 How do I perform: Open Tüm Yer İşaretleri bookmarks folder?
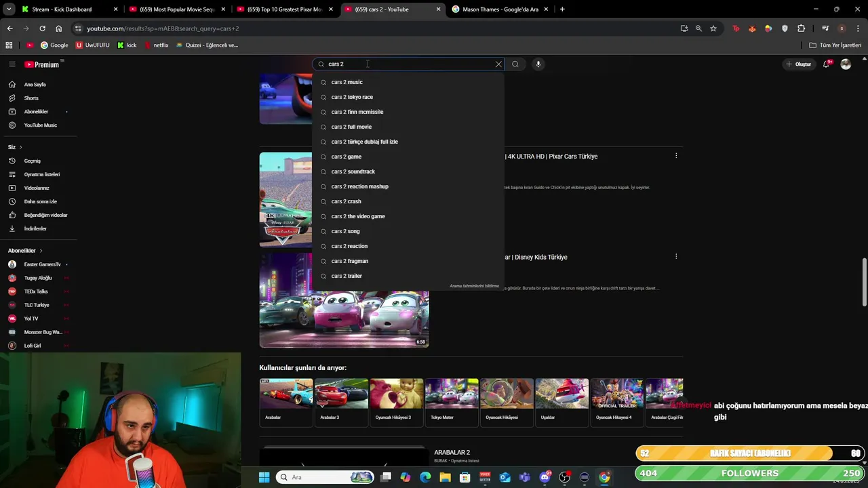tap(835, 45)
